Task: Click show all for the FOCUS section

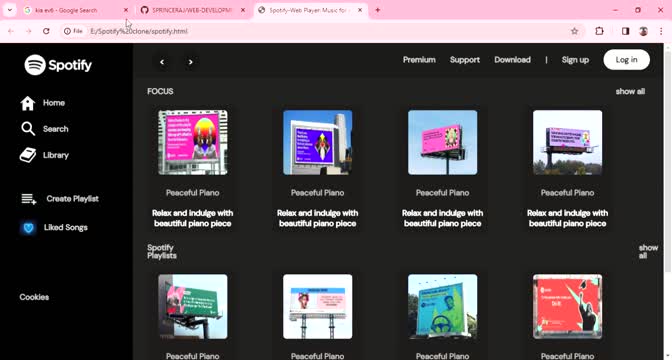Action: pyautogui.click(x=630, y=91)
